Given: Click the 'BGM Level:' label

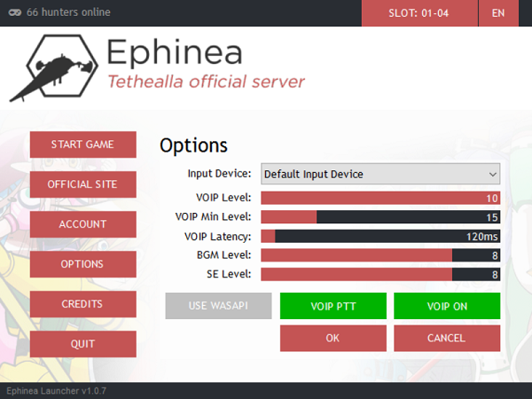Looking at the screenshot, I should [x=224, y=254].
